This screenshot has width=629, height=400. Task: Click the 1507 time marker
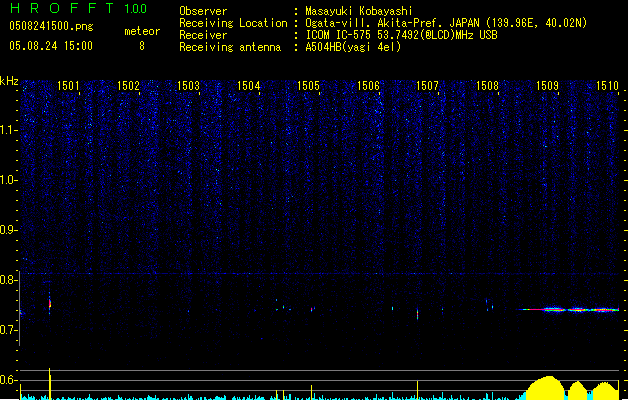(x=427, y=86)
